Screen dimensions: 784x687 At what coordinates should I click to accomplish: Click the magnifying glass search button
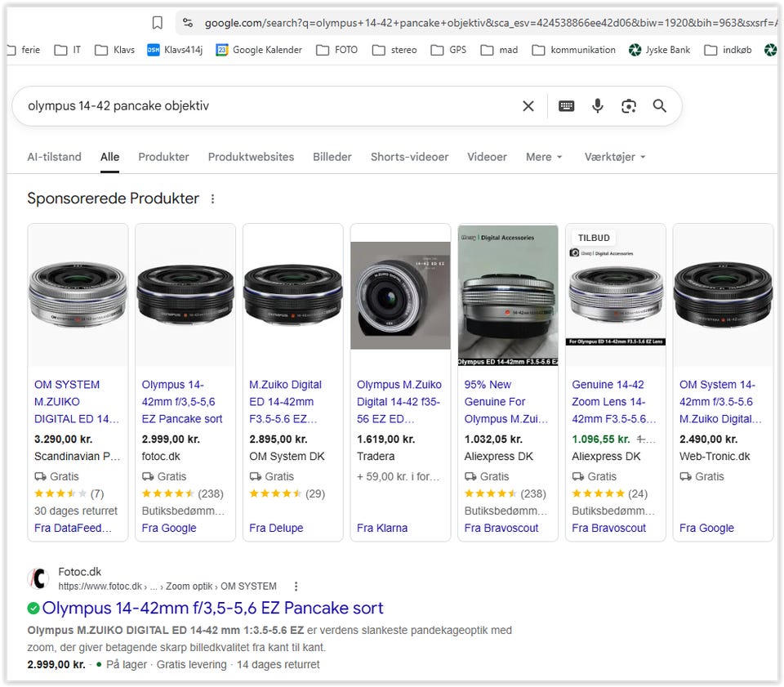click(x=660, y=106)
